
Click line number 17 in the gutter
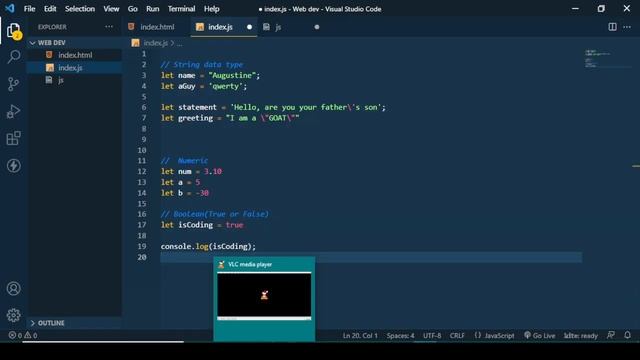(x=142, y=225)
